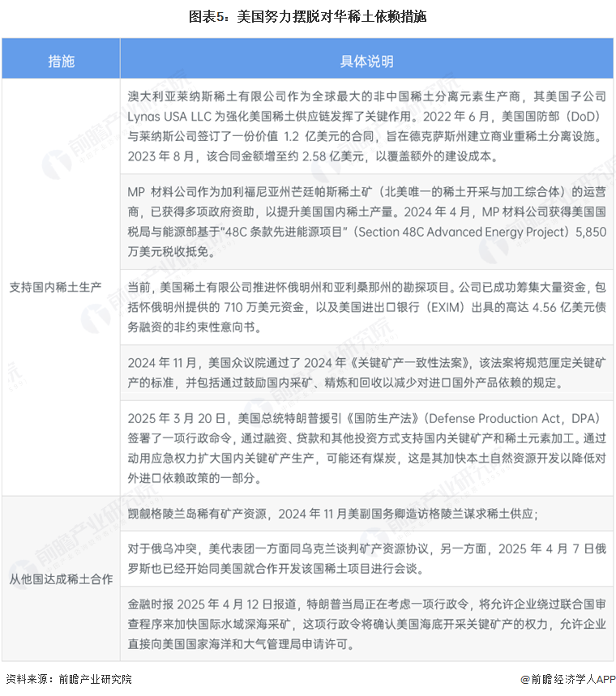Select the 支持国内稀土生产 row label
The image size is (616, 696).
55,287
